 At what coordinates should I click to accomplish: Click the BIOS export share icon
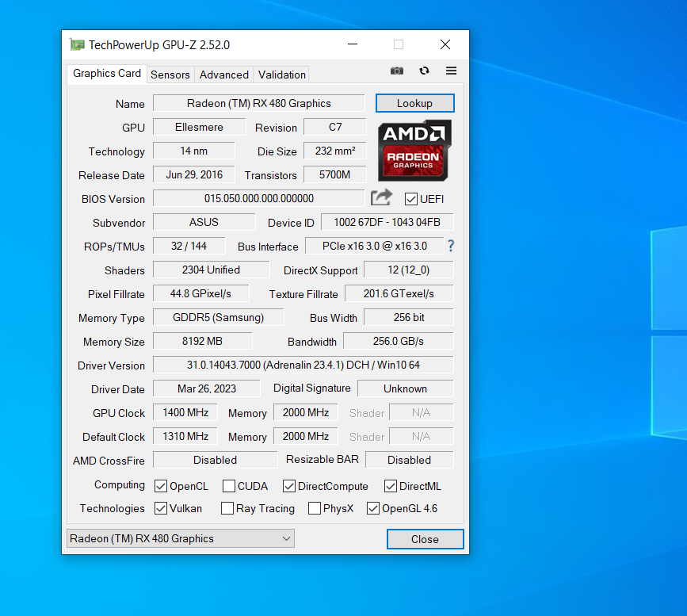coord(382,197)
